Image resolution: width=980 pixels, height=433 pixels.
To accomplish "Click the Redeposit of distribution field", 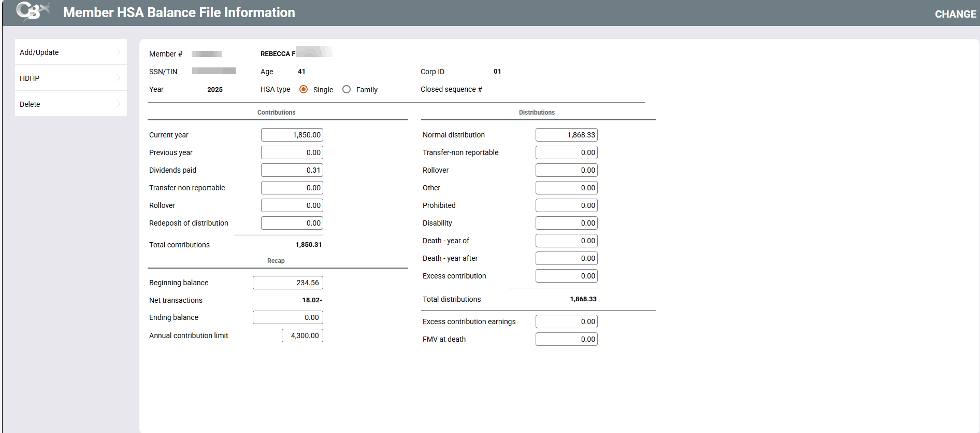I will point(292,223).
